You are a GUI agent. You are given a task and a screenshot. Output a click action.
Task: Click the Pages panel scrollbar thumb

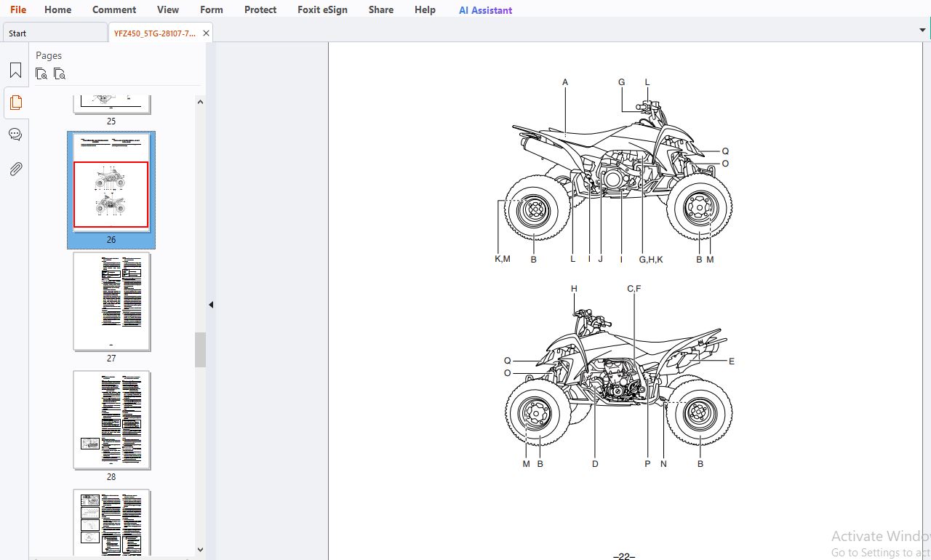[200, 350]
